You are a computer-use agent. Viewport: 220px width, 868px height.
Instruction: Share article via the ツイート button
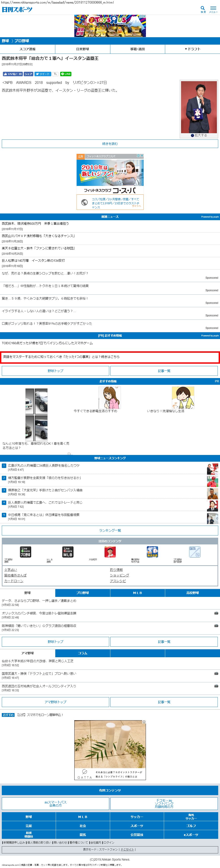pyautogui.click(x=42, y=74)
